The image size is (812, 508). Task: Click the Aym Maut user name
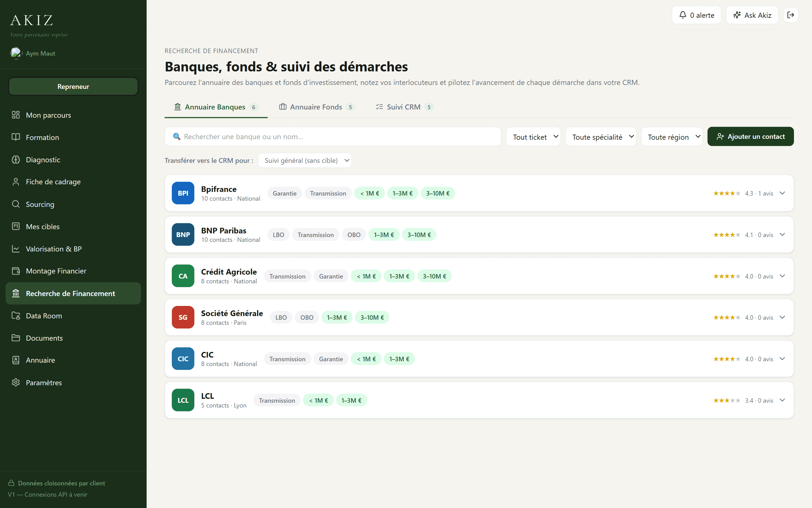click(x=41, y=53)
